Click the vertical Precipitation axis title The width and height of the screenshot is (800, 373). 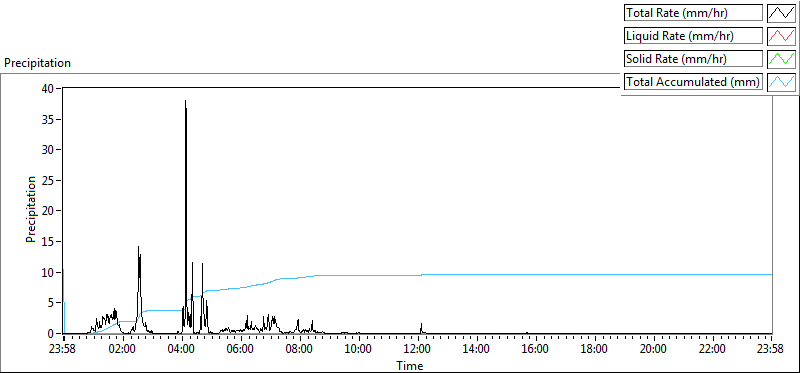(x=31, y=210)
